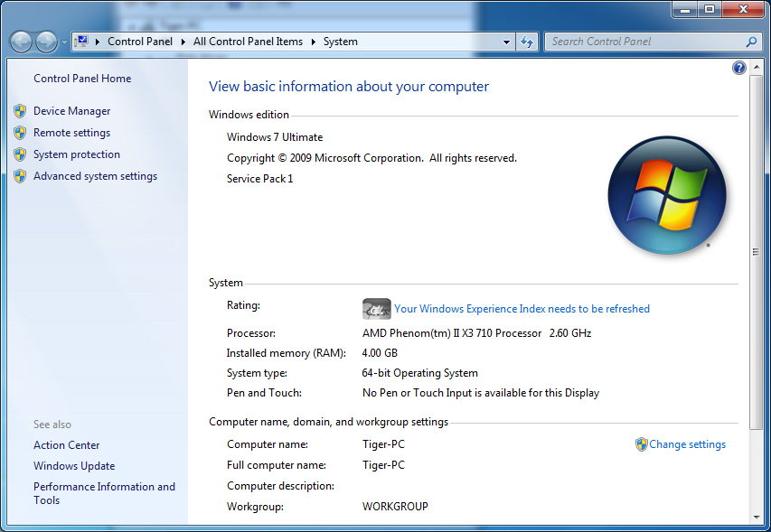
Task: Expand the arrow after All Control Panel Items breadcrumb
Action: pos(313,42)
